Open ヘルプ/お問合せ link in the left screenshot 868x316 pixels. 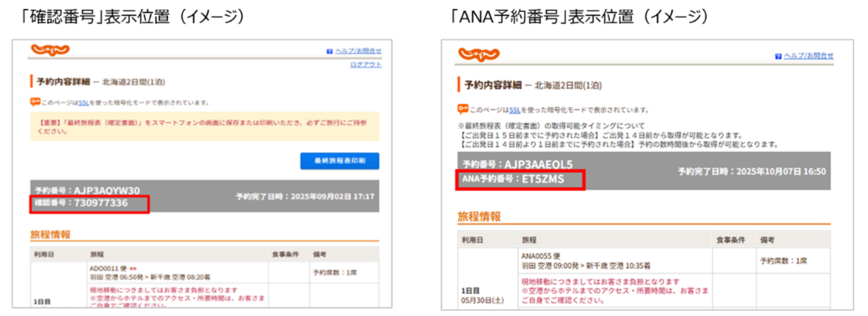(x=358, y=51)
